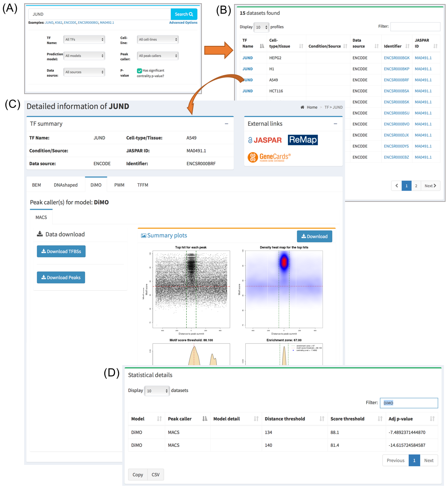Click the Home icon in breadcrumb
448x489 pixels.
(302, 107)
